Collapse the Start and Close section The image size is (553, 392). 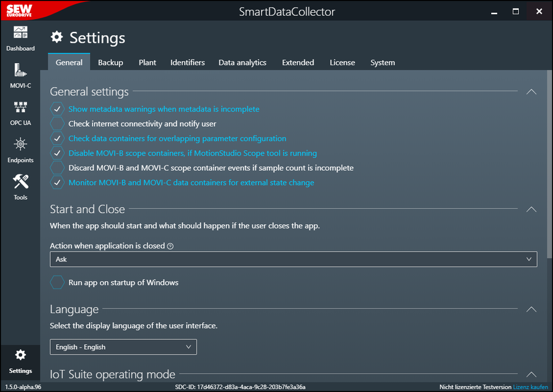coord(531,209)
